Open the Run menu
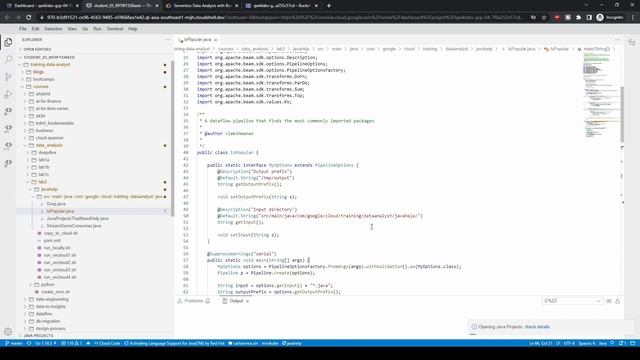640x360 pixels. 97,29
